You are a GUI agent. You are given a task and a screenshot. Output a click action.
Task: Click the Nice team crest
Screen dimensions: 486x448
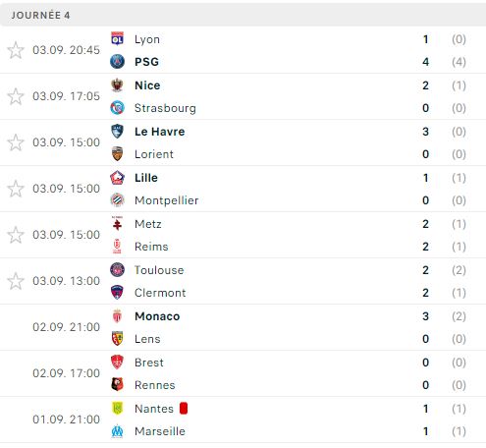click(117, 85)
